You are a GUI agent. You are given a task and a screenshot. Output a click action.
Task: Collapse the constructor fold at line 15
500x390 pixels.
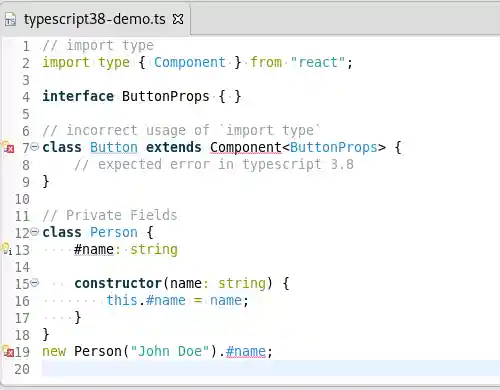[35, 283]
